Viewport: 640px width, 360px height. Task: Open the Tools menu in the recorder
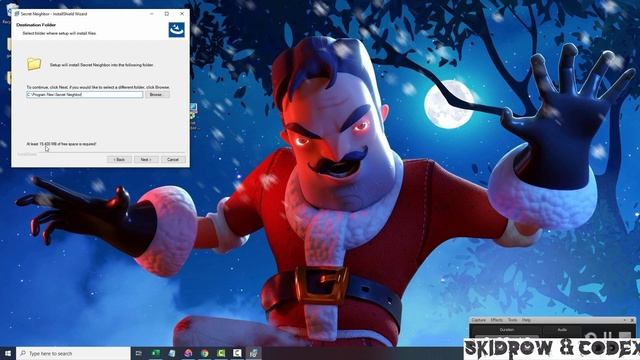[512, 320]
